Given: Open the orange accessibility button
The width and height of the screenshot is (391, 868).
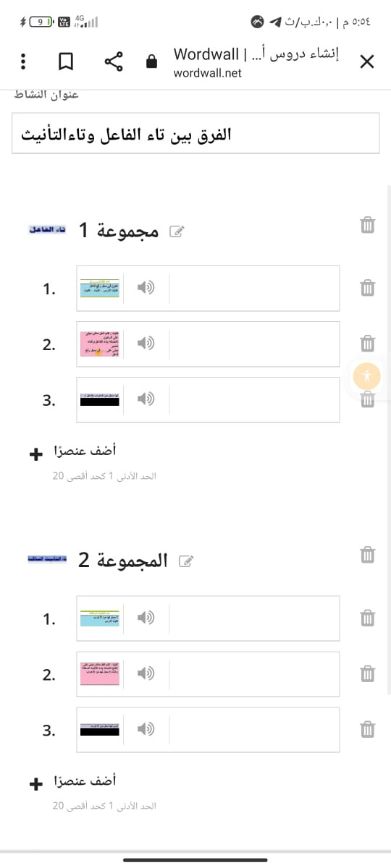Looking at the screenshot, I should coord(367,375).
